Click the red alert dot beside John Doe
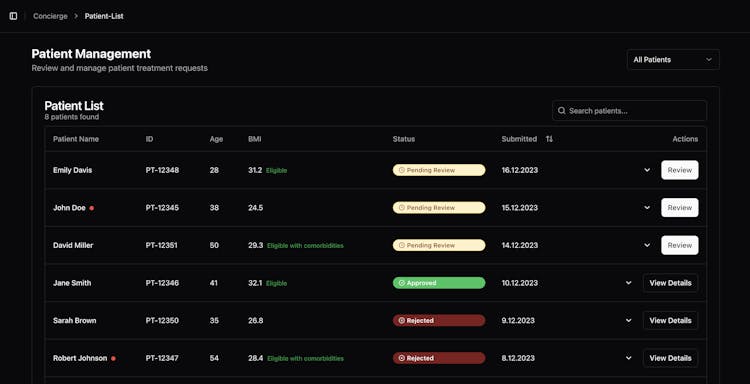 click(91, 208)
